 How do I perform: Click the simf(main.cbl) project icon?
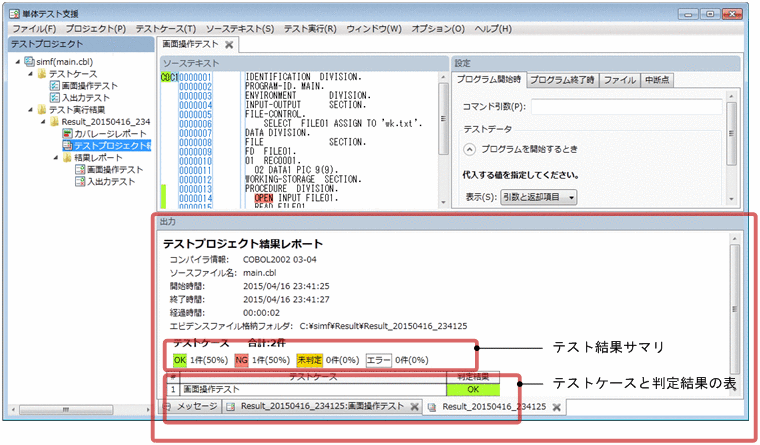pyautogui.click(x=29, y=62)
